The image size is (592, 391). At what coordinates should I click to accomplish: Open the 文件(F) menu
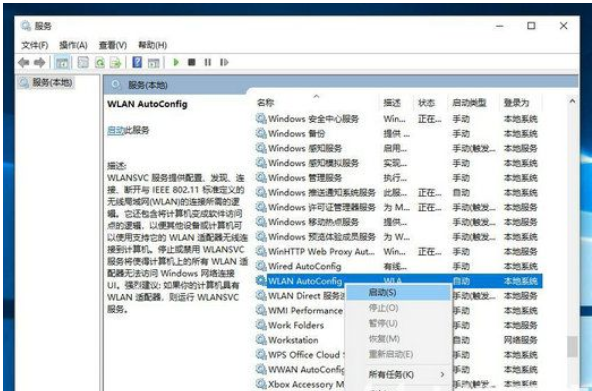coord(35,45)
